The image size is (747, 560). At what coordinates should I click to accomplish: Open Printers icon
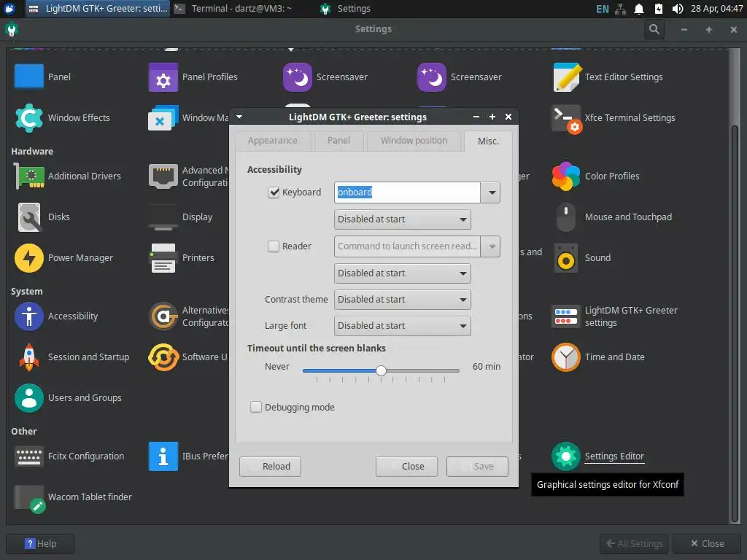click(x=163, y=258)
